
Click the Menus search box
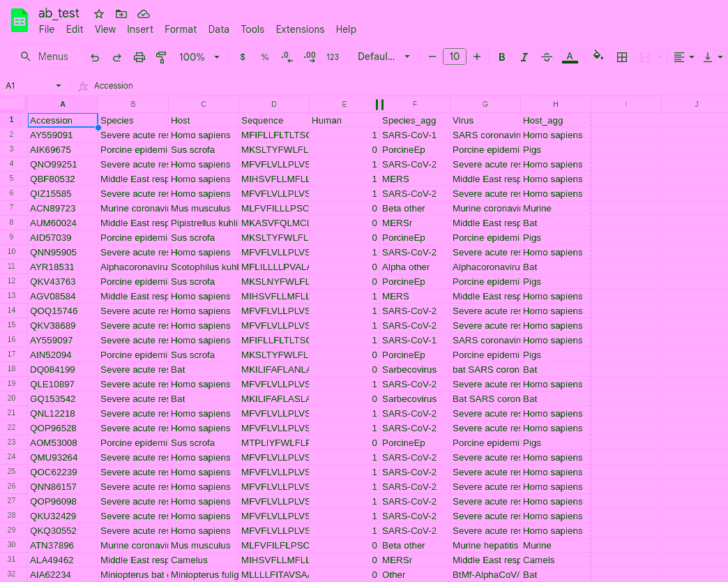pyautogui.click(x=45, y=57)
